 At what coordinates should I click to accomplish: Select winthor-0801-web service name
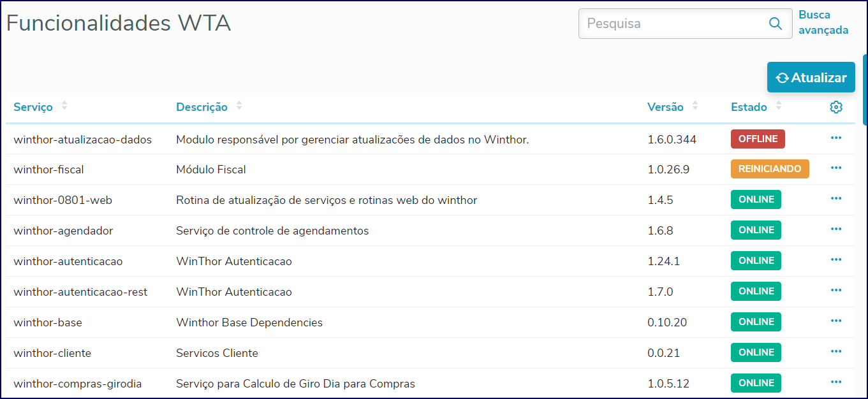(63, 200)
